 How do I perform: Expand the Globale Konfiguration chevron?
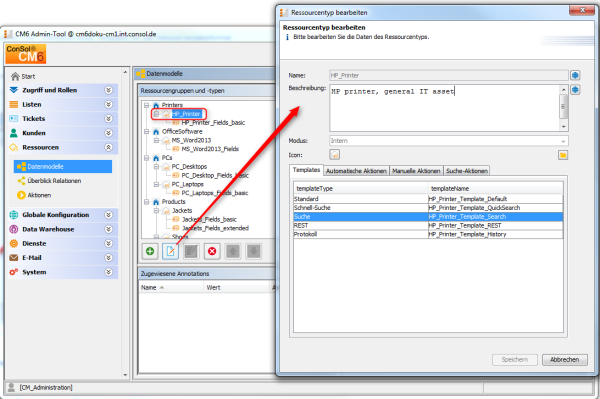tap(109, 215)
